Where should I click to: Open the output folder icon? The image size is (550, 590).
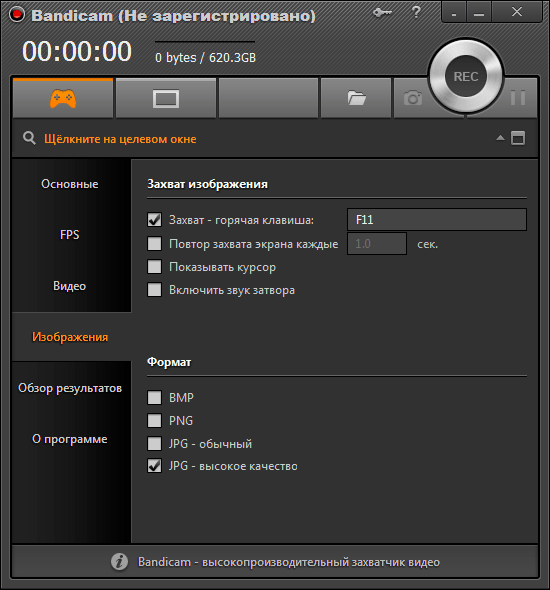pyautogui.click(x=356, y=99)
